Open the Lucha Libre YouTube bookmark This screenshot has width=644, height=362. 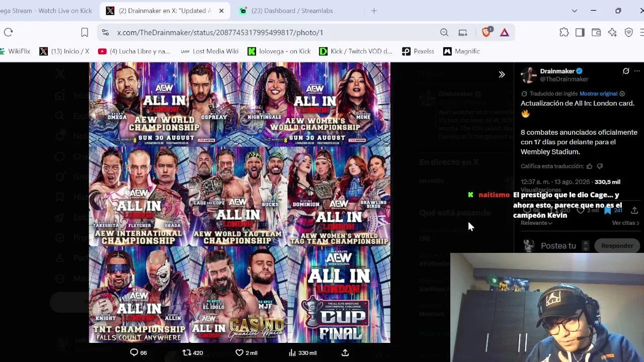(134, 51)
